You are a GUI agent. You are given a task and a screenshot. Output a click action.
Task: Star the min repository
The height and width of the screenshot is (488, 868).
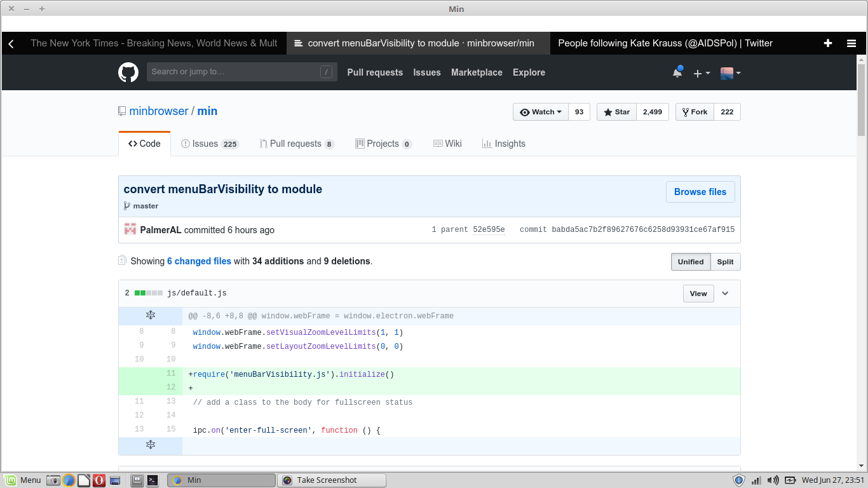tap(615, 112)
